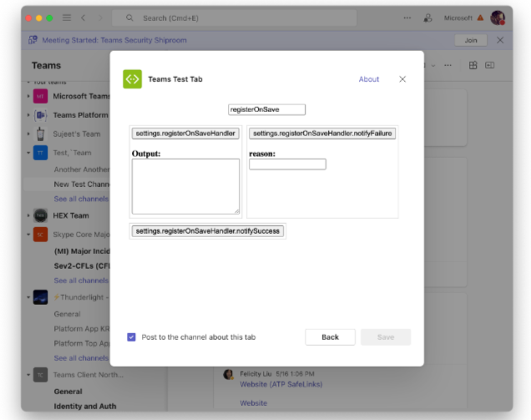Expand the Microsoft Teams team

(x=28, y=96)
